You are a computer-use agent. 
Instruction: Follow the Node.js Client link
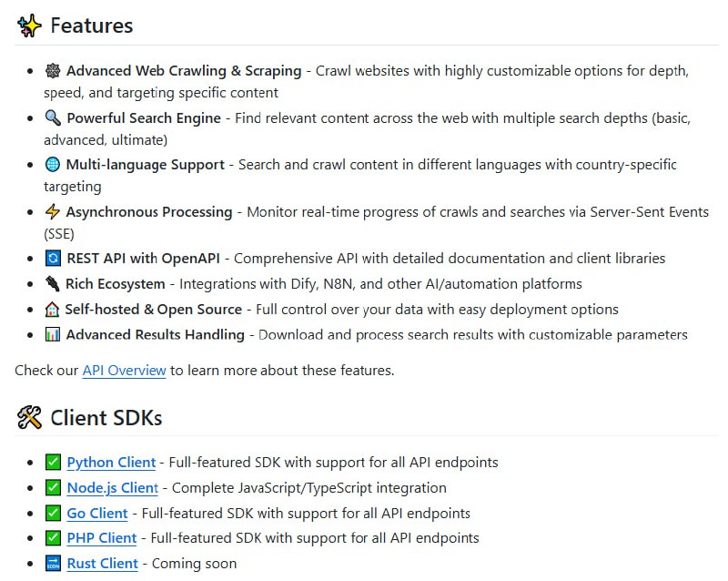pos(113,488)
